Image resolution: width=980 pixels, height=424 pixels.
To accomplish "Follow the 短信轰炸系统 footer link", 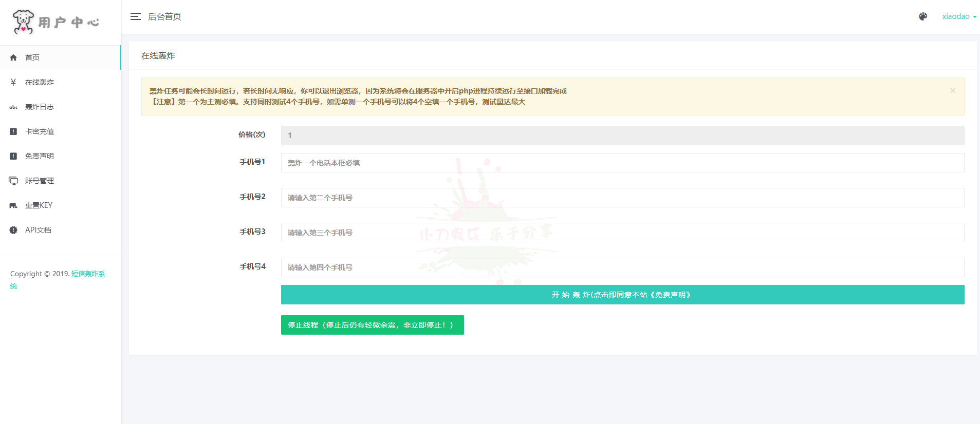I will pyautogui.click(x=88, y=274).
